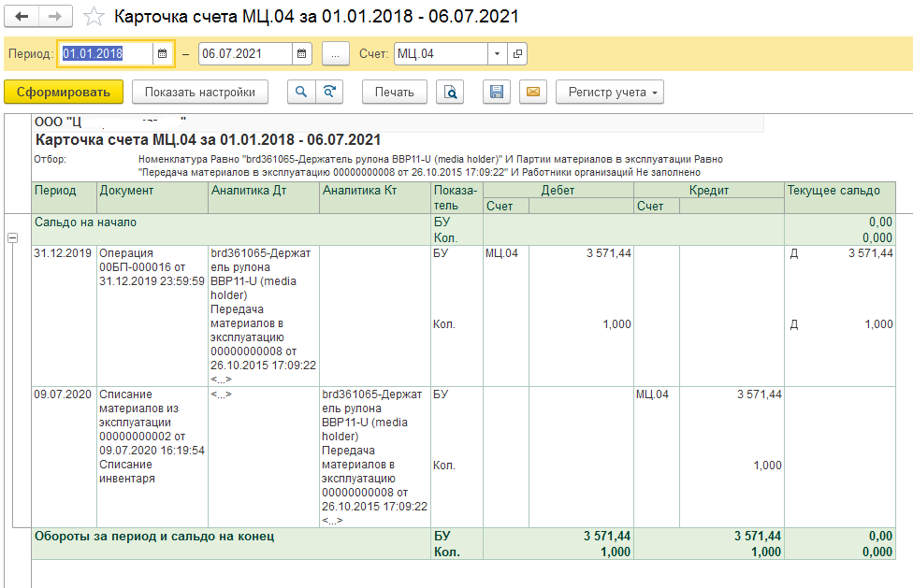
Task: Open the Регистр учета dropdown menu
Action: click(610, 92)
